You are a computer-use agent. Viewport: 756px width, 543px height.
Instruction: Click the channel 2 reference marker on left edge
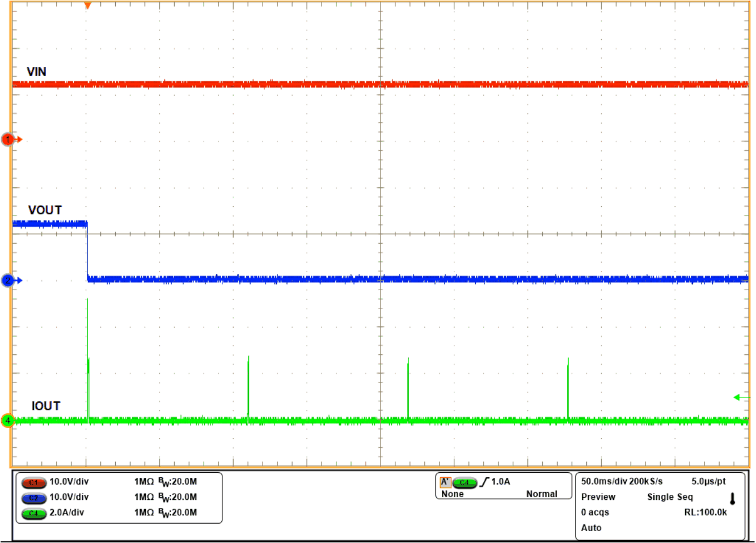pos(7,279)
